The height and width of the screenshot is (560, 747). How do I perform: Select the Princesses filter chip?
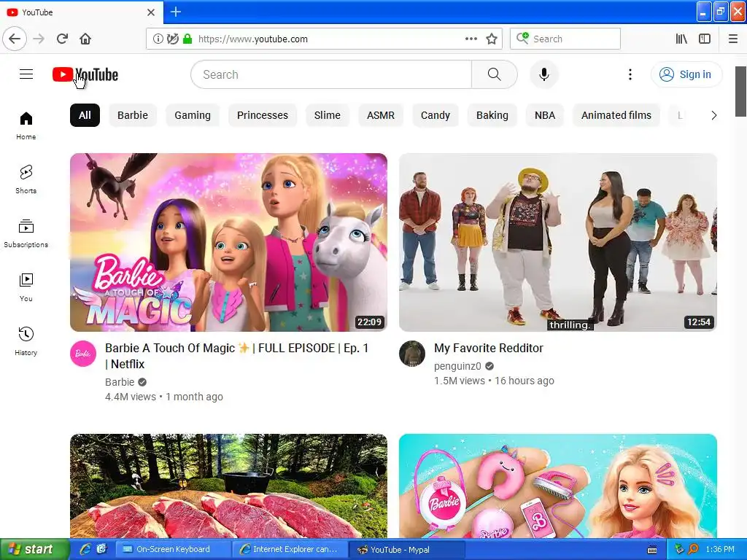tap(263, 115)
